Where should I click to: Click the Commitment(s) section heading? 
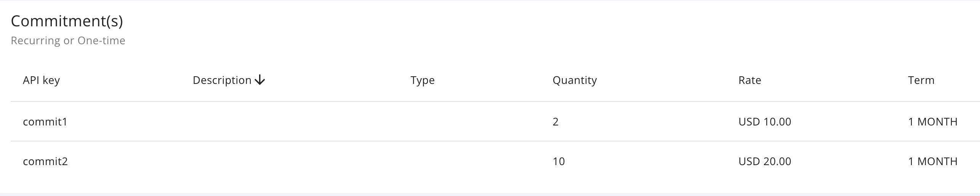click(x=67, y=21)
